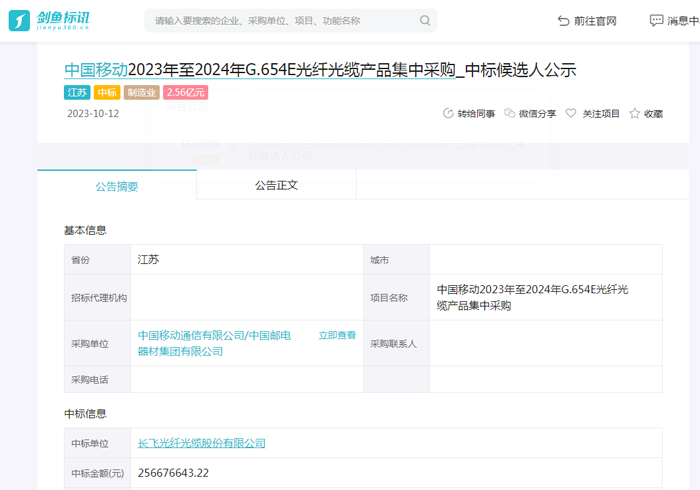This screenshot has height=490, width=700.
Task: Click the 采购单位 label cell
Action: pyautogui.click(x=98, y=344)
